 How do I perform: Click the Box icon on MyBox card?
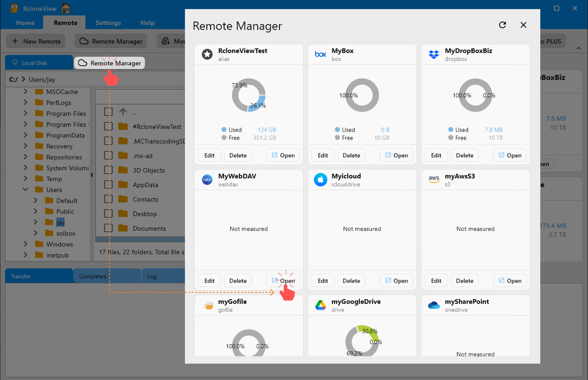coord(320,54)
